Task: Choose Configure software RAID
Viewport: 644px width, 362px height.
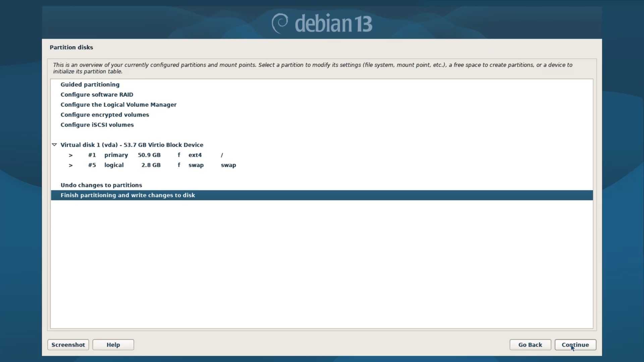Action: pyautogui.click(x=97, y=95)
